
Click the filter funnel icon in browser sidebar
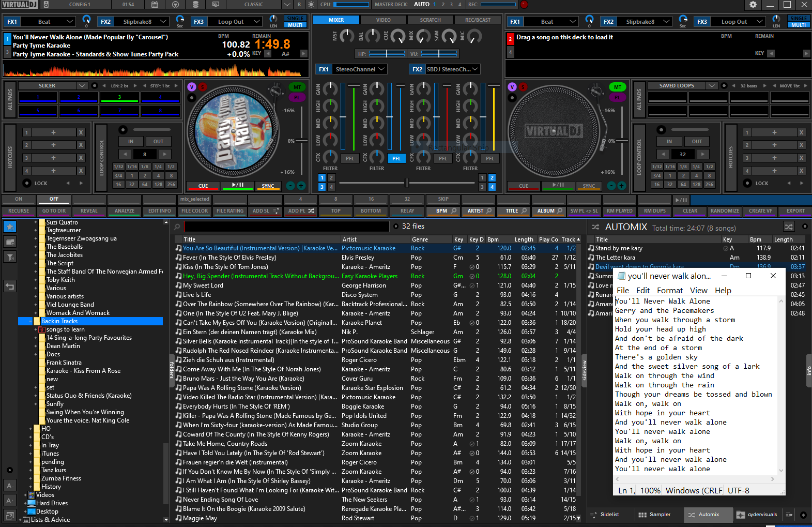pyautogui.click(x=10, y=257)
